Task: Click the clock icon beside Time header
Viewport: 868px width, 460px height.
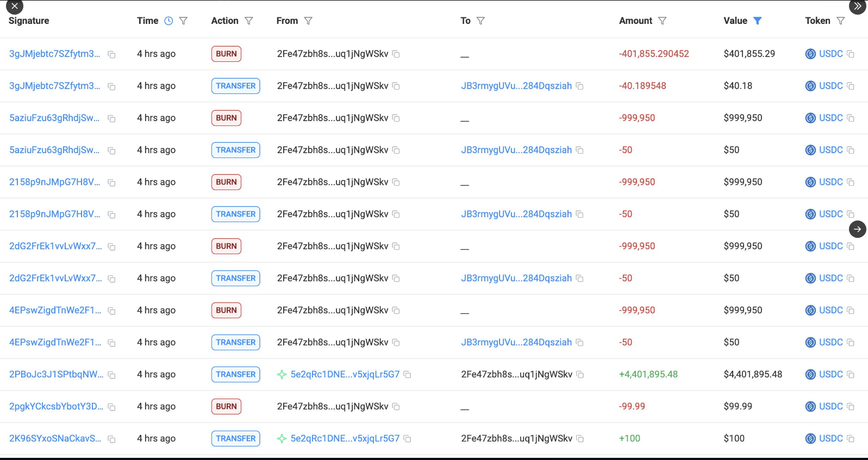Action: 168,21
